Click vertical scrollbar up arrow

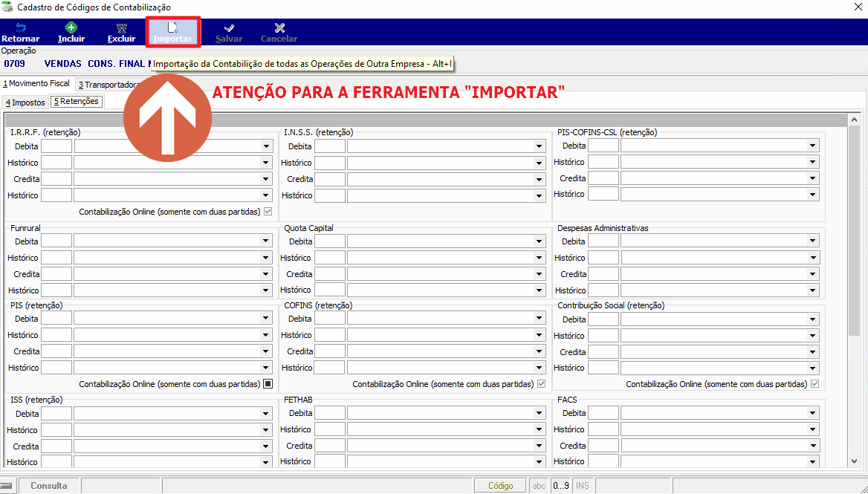pos(854,120)
